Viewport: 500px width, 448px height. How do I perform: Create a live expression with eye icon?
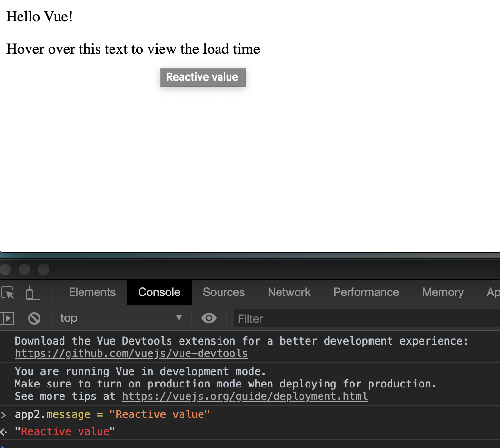(x=209, y=318)
